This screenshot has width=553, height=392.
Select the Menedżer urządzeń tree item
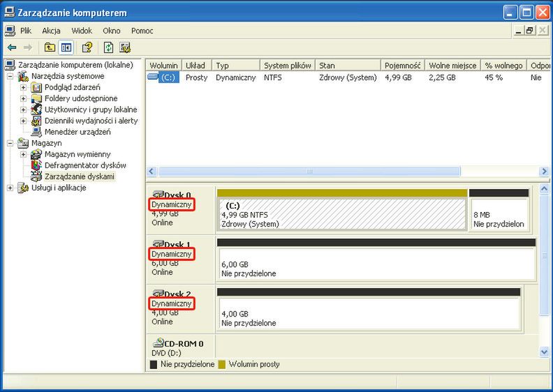click(x=78, y=132)
